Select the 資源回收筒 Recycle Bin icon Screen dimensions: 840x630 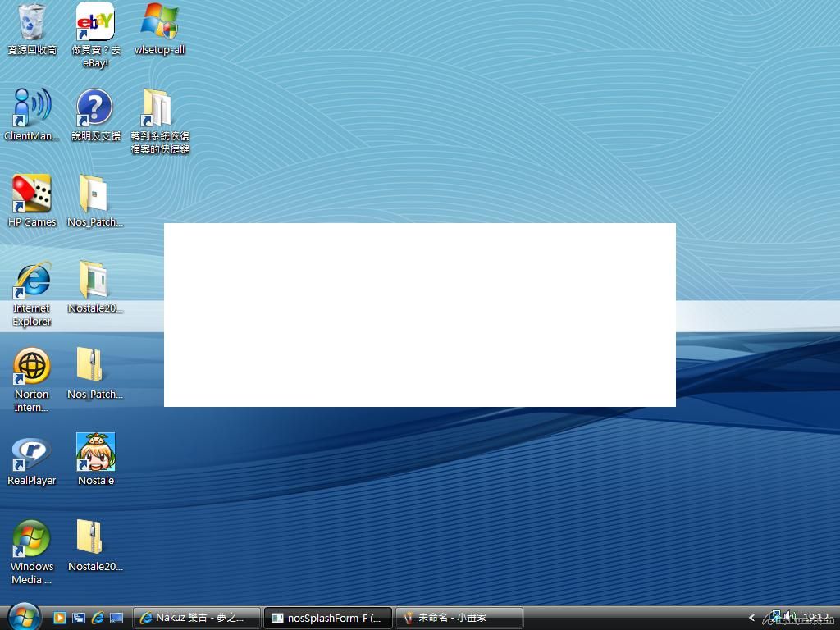click(x=32, y=30)
